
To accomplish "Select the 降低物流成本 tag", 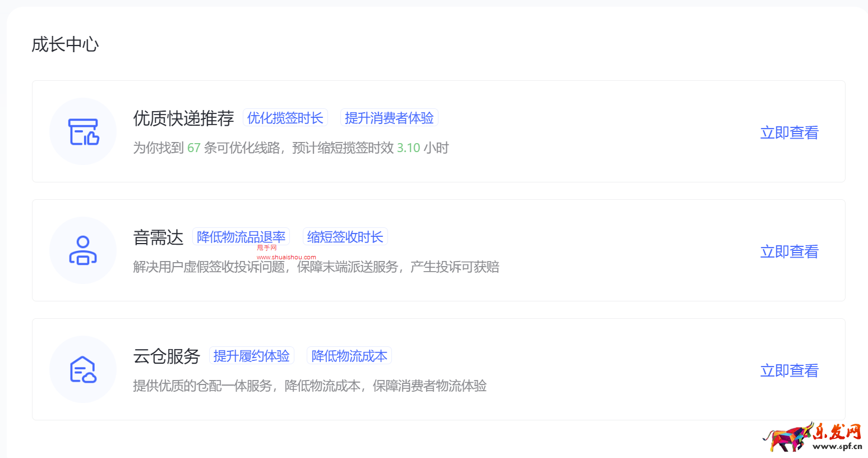I will (349, 355).
